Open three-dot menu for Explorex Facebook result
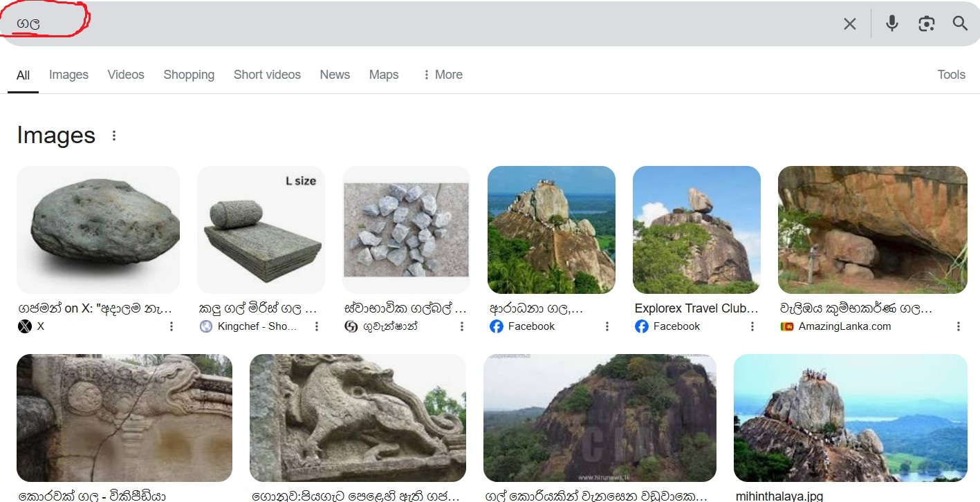This screenshot has width=980, height=502. click(752, 326)
